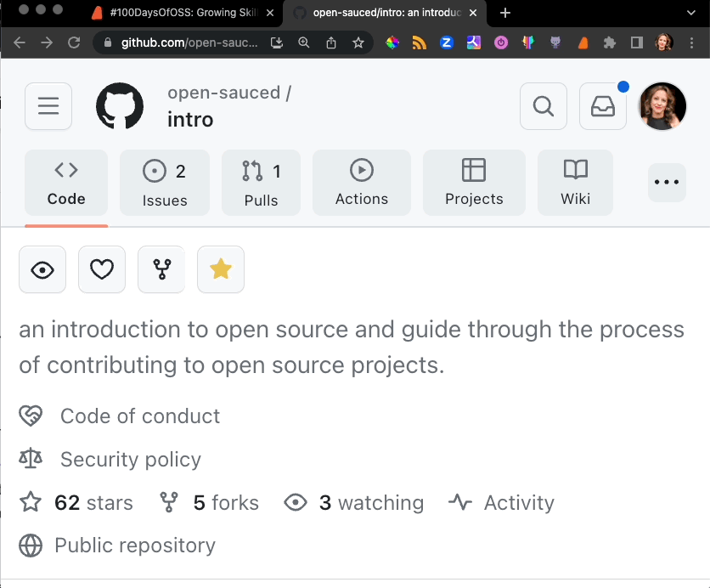Open the user profile avatar menu
Image resolution: width=710 pixels, height=588 pixels.
[x=662, y=106]
